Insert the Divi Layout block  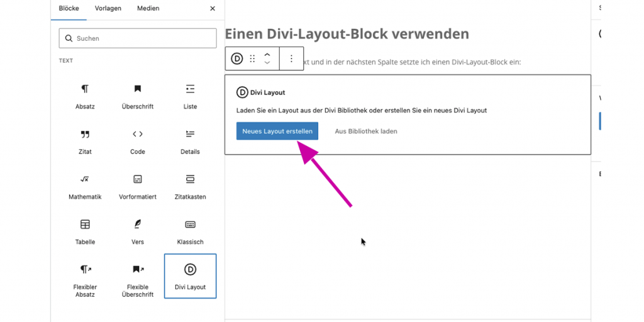(x=190, y=276)
